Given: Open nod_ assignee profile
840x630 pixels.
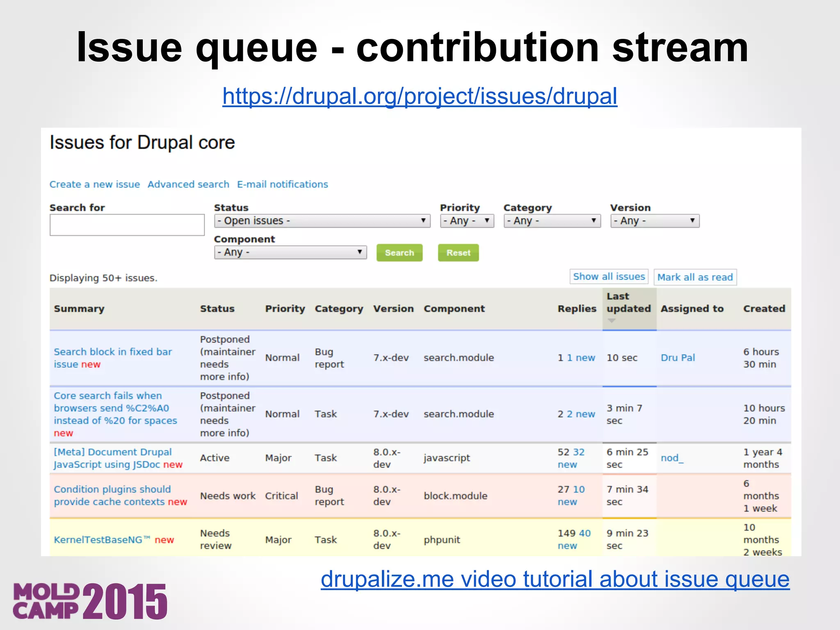Looking at the screenshot, I should 672,458.
